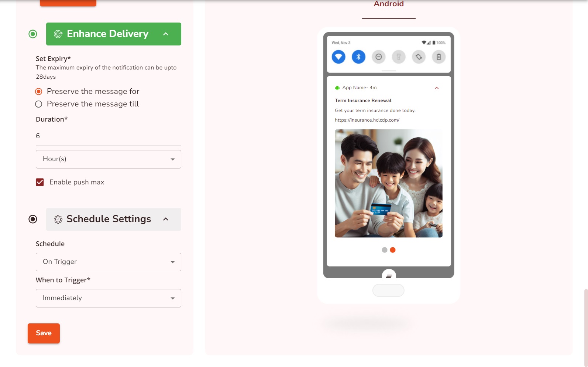Open the Hour(s) duration unit dropdown
Screen dimensions: 588x367
tap(109, 159)
